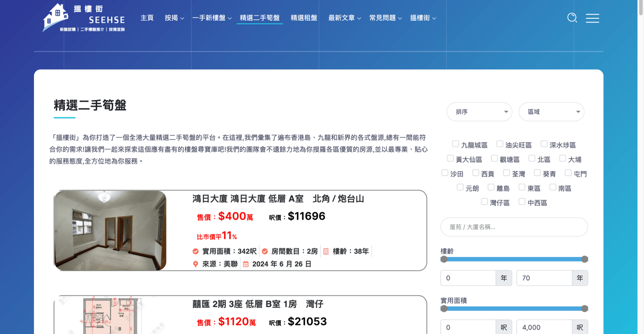Image resolution: width=644 pixels, height=334 pixels.
Task: Click the 囍匯 floor plan thumbnail
Action: pyautogui.click(x=110, y=315)
